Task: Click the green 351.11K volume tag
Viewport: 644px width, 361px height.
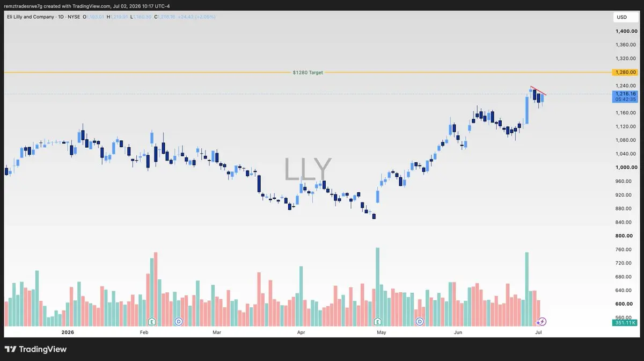Action: [x=625, y=323]
